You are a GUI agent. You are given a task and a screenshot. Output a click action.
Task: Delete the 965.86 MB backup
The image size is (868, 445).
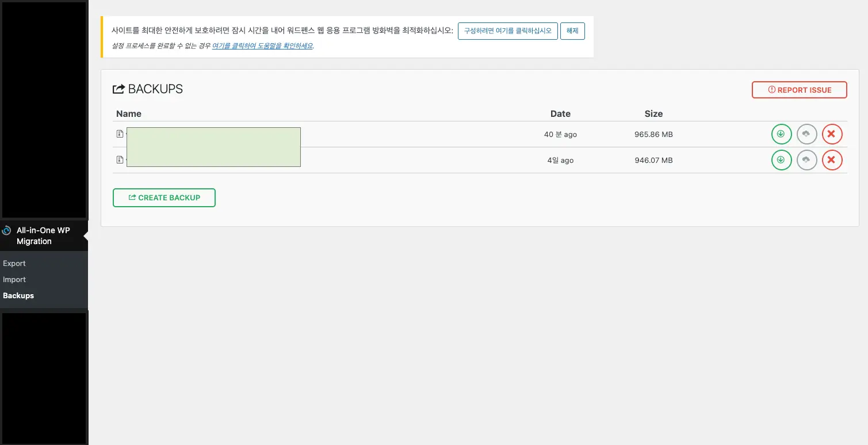(x=832, y=134)
